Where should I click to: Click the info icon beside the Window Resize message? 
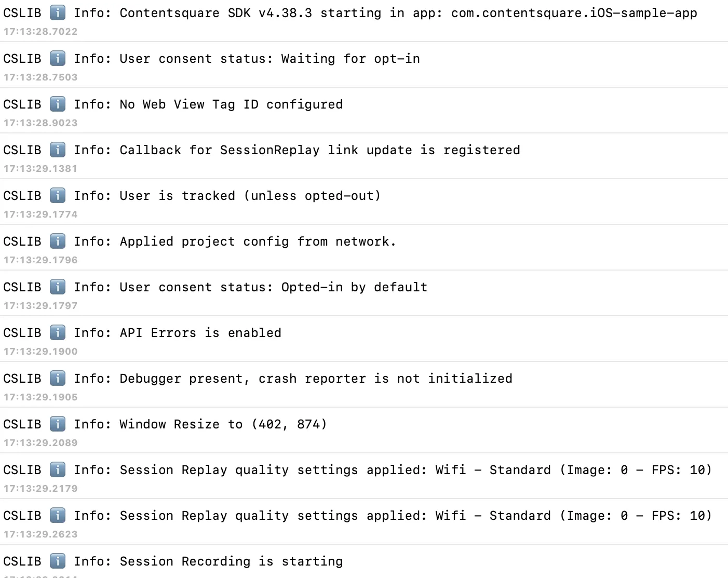(x=58, y=424)
